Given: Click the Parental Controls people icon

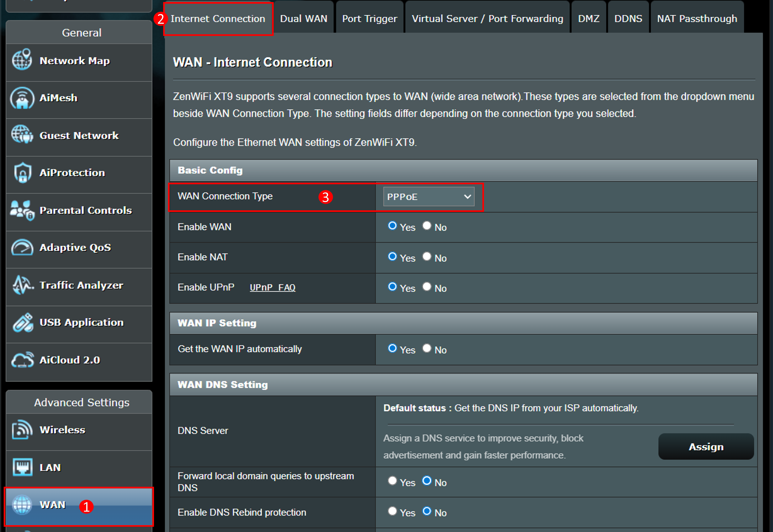Looking at the screenshot, I should tap(22, 210).
